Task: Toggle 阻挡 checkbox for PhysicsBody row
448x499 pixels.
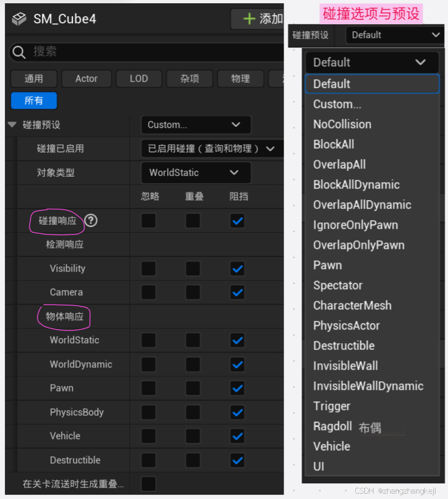Action: pyautogui.click(x=238, y=413)
